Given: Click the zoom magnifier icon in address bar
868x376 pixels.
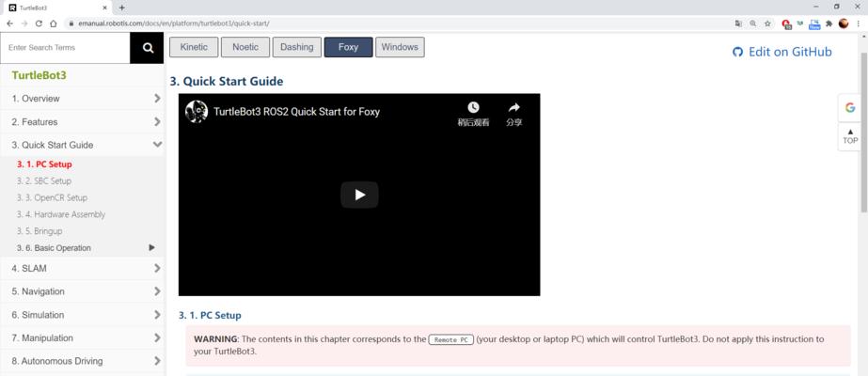Looking at the screenshot, I should click(753, 23).
